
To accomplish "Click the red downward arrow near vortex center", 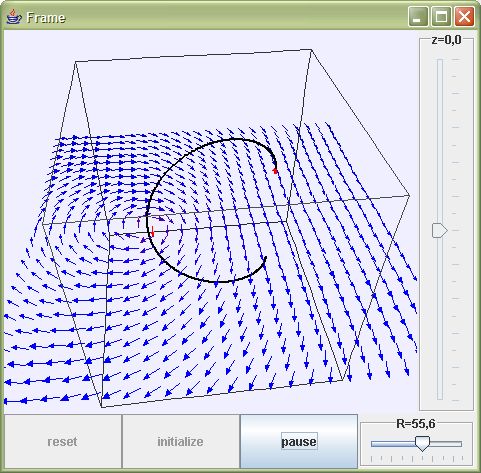I will point(153,231).
